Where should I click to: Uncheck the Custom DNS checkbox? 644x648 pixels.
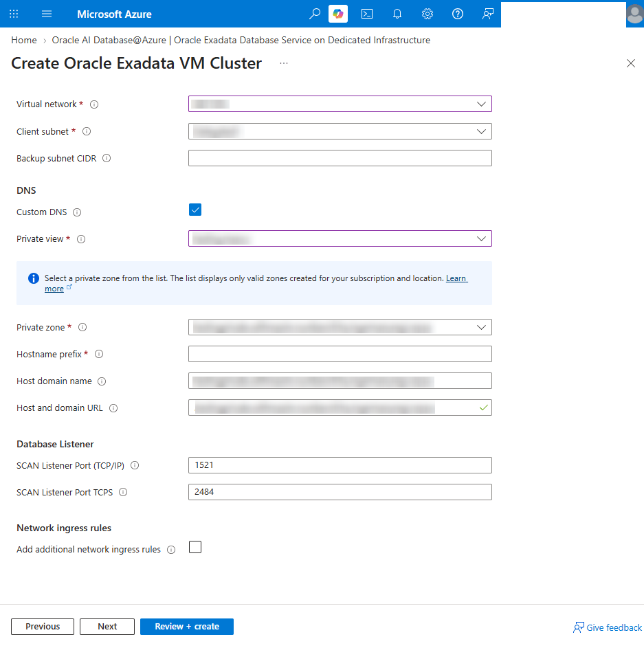(195, 210)
